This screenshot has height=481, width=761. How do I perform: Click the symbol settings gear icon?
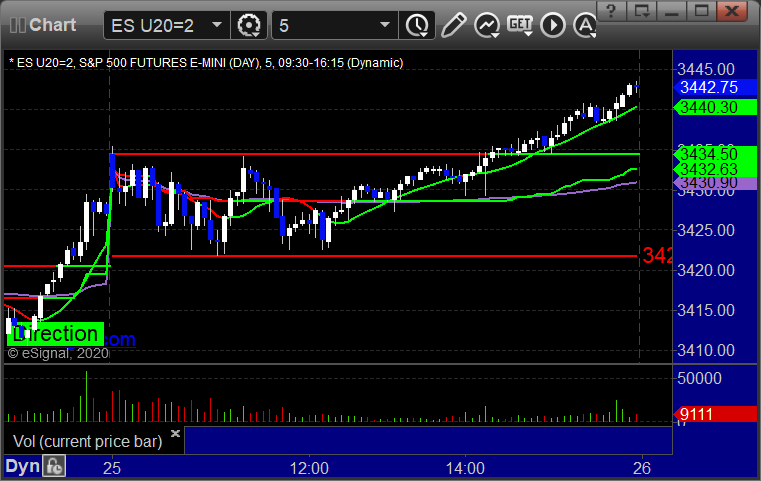[249, 25]
